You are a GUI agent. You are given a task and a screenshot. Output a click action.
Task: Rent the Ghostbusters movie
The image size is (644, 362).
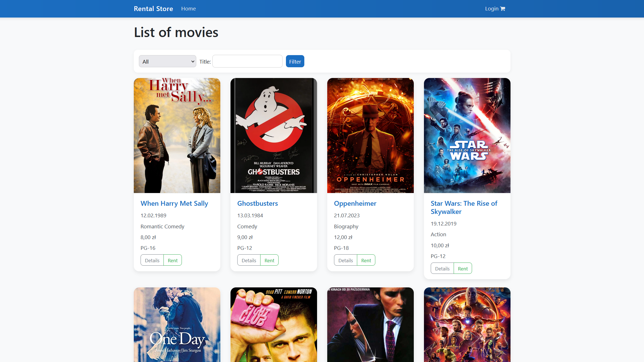pyautogui.click(x=269, y=260)
